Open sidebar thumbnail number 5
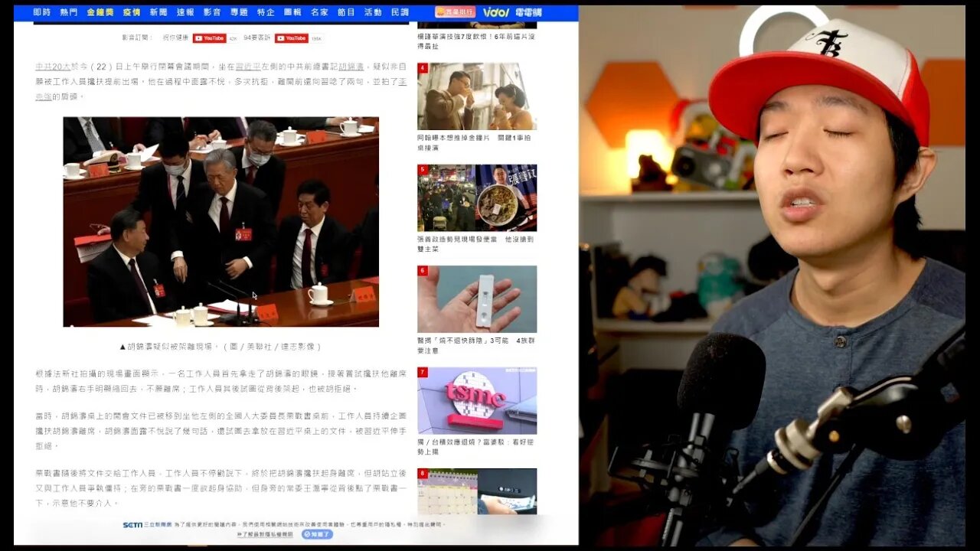 tap(477, 197)
